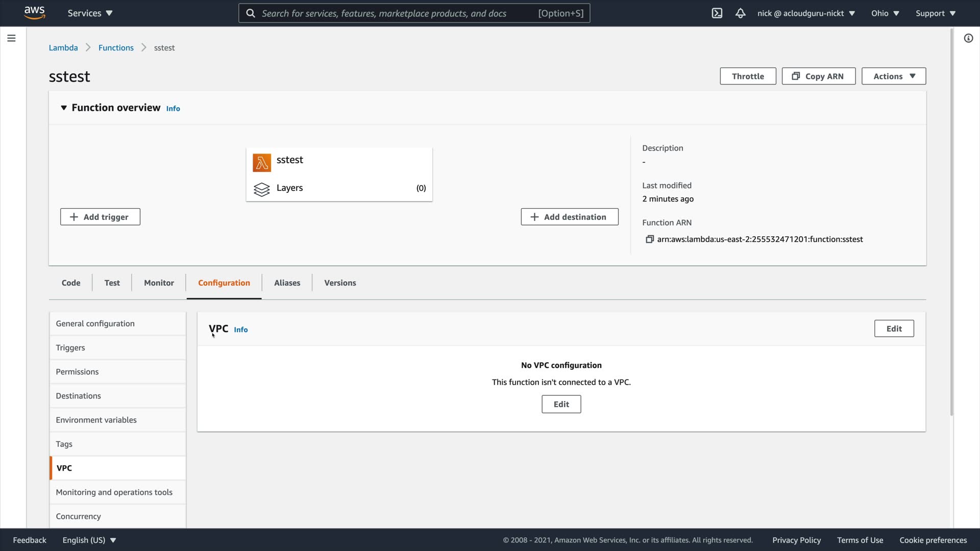Collapse the Function overview section
Image resolution: width=980 pixels, height=551 pixels.
click(x=64, y=108)
